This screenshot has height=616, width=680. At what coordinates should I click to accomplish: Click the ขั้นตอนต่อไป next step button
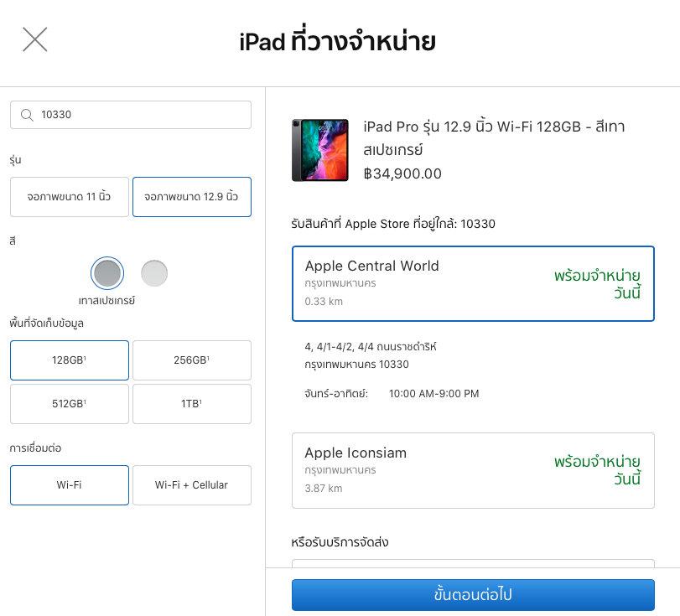coord(473,595)
